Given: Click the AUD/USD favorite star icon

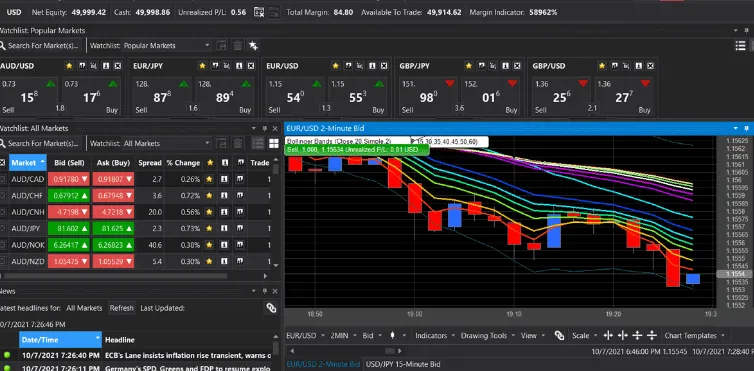Looking at the screenshot, I should tap(69, 66).
